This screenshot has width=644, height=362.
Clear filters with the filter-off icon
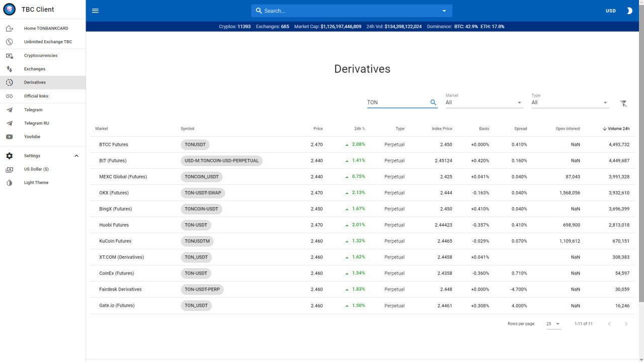(x=623, y=103)
